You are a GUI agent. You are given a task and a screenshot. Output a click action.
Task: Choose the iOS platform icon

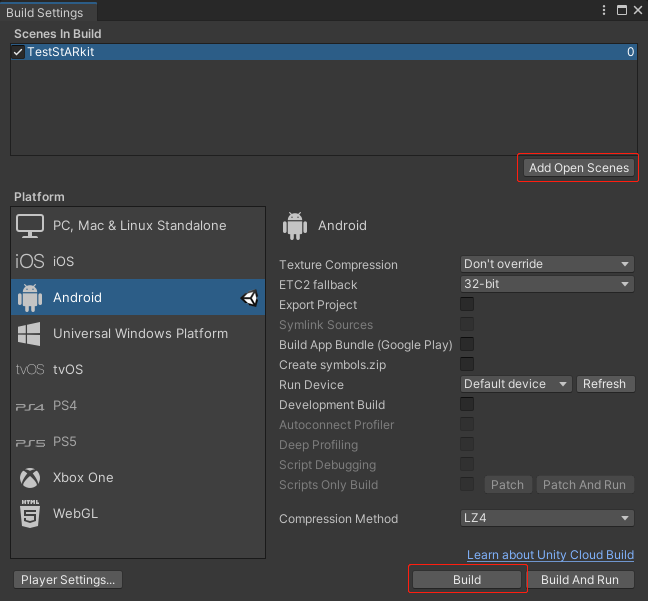30,261
